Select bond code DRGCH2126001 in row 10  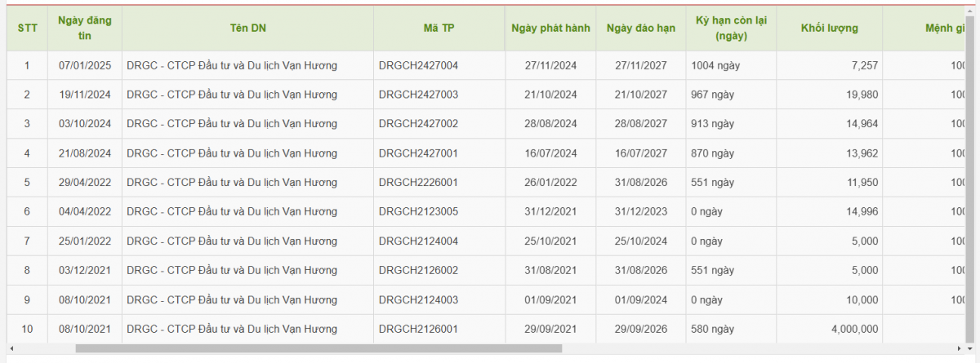(x=418, y=330)
